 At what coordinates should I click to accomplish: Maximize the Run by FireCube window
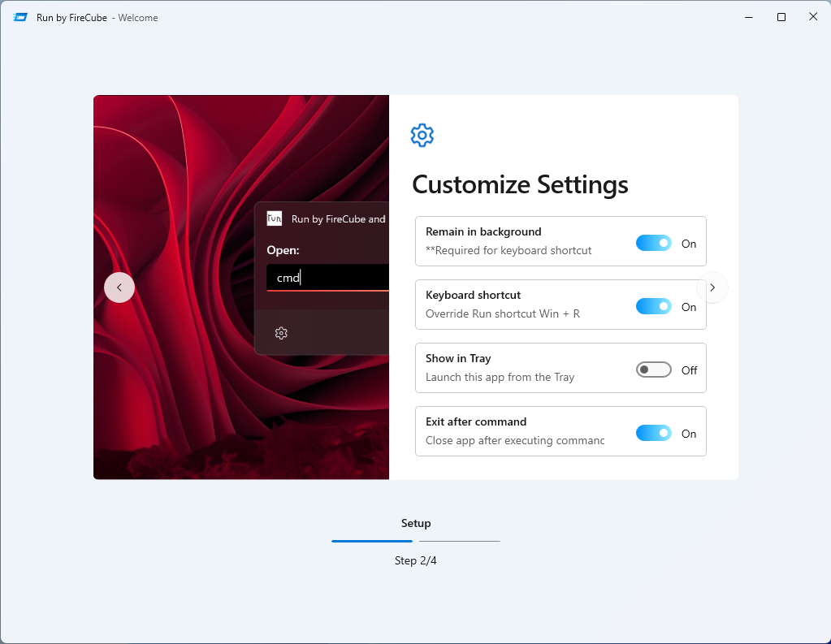(x=781, y=17)
